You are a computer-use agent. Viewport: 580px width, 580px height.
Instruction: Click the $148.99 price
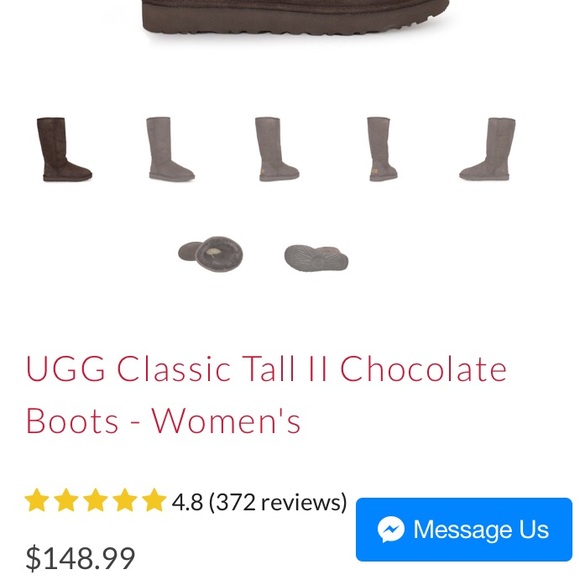[x=80, y=558]
